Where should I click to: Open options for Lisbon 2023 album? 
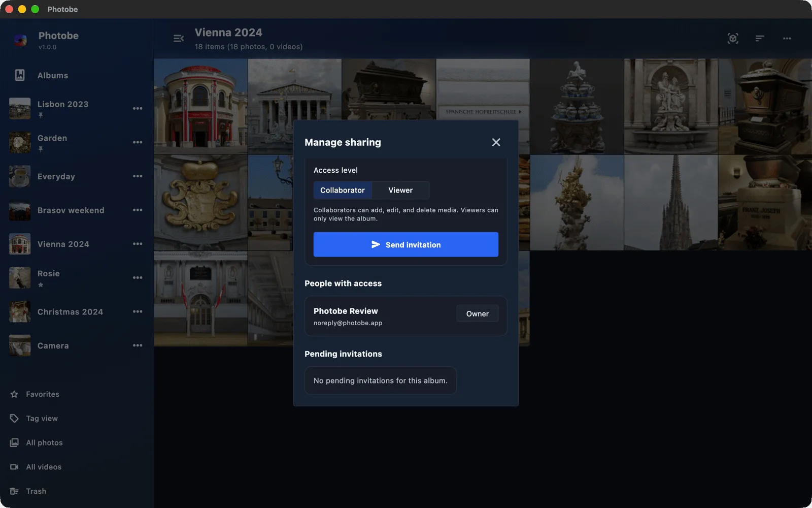coord(138,108)
